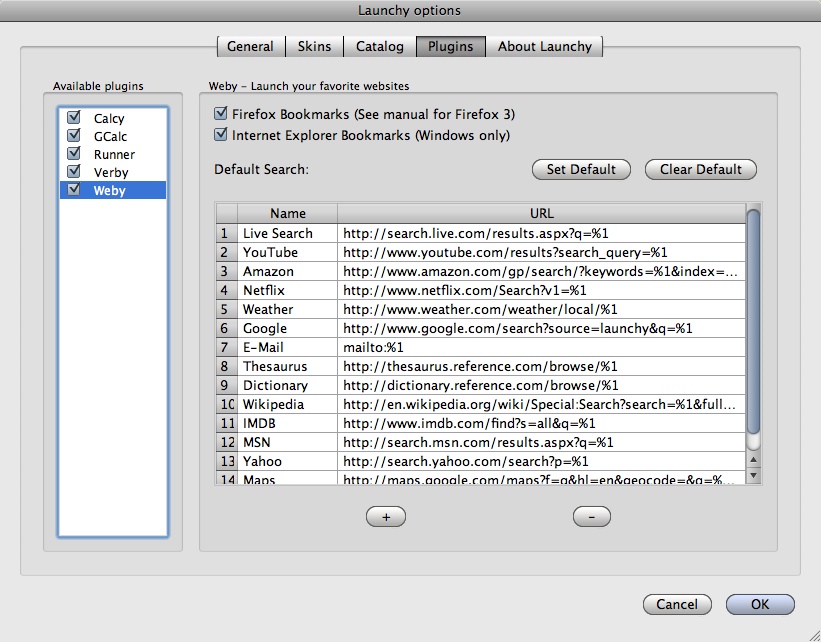
Task: Toggle the Verby plugin checkbox
Action: pyautogui.click(x=73, y=172)
